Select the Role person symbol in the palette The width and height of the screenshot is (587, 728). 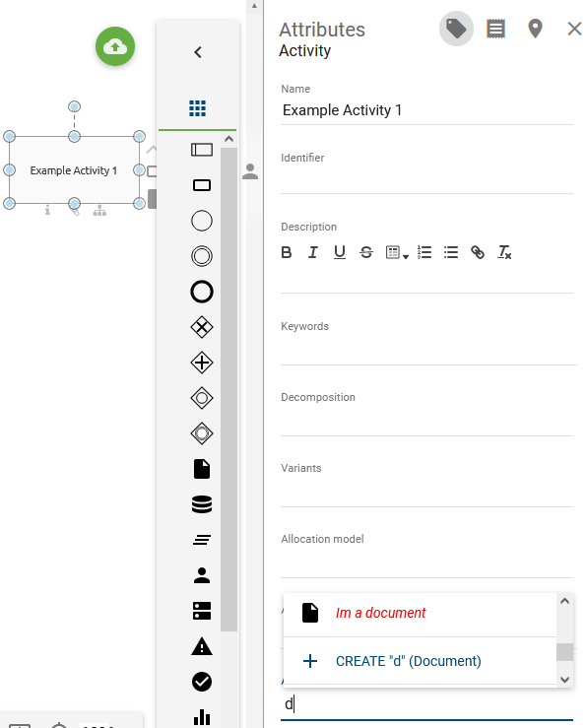(202, 574)
